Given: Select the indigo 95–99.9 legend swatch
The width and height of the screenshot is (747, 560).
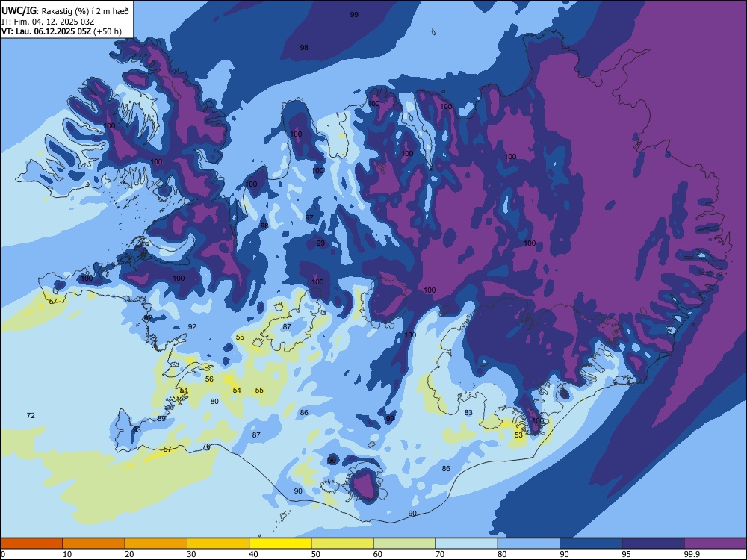Looking at the screenshot, I should tap(653, 544).
